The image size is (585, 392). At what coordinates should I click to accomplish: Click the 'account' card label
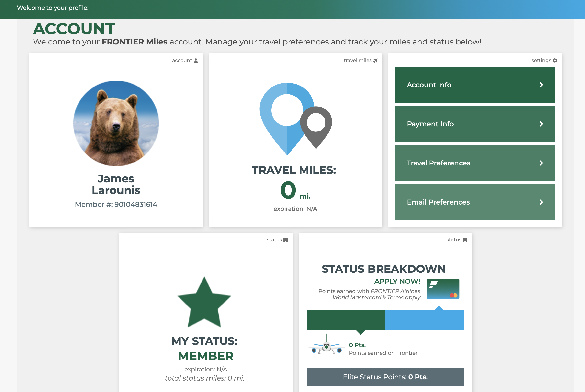click(x=182, y=61)
